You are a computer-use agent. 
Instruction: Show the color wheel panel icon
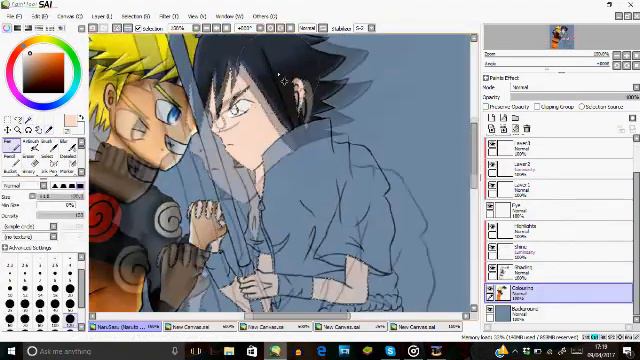click(7, 28)
